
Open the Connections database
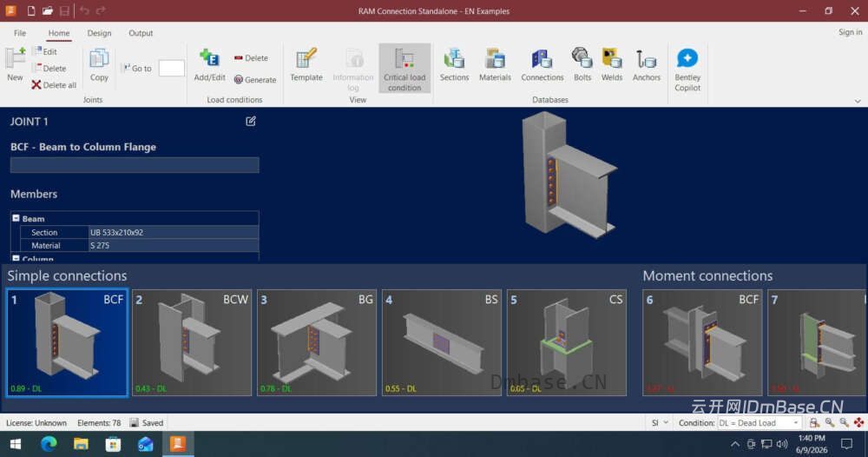[x=542, y=65]
